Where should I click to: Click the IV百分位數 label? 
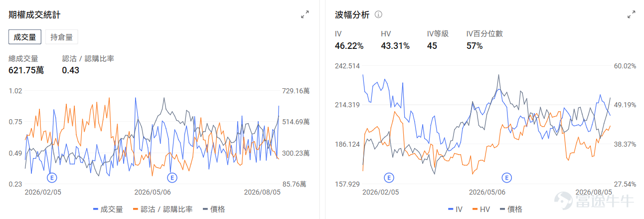click(x=484, y=34)
